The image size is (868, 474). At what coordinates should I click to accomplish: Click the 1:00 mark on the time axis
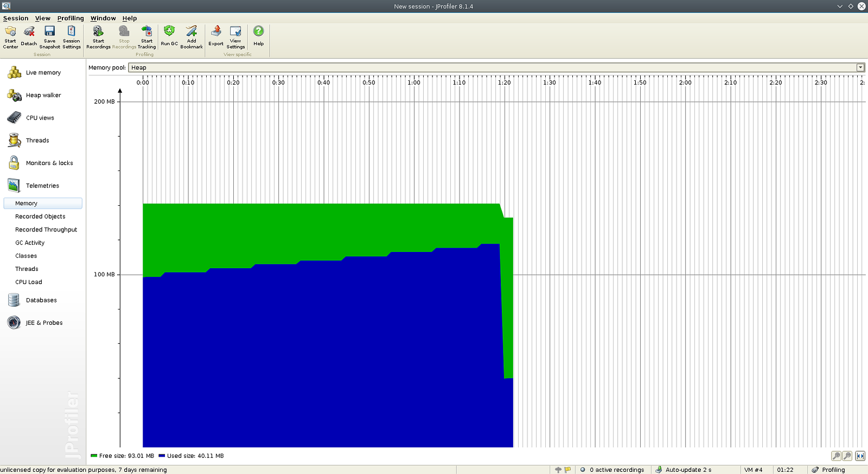pos(414,83)
